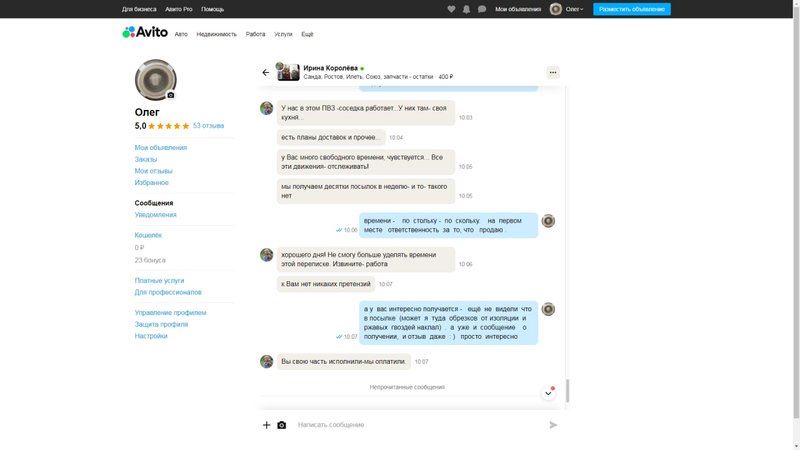Click message 'к Вам нет никаких претензий'

click(x=326, y=284)
